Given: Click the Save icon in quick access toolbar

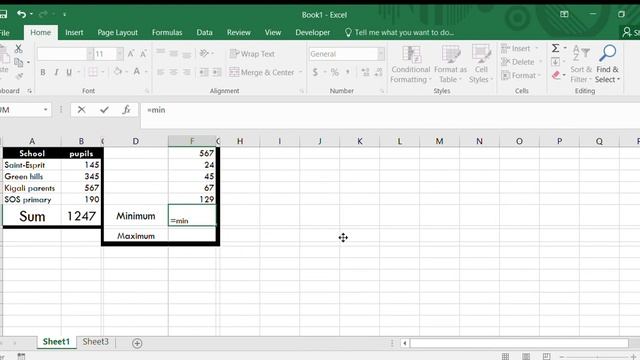Looking at the screenshot, I should coord(2,15).
